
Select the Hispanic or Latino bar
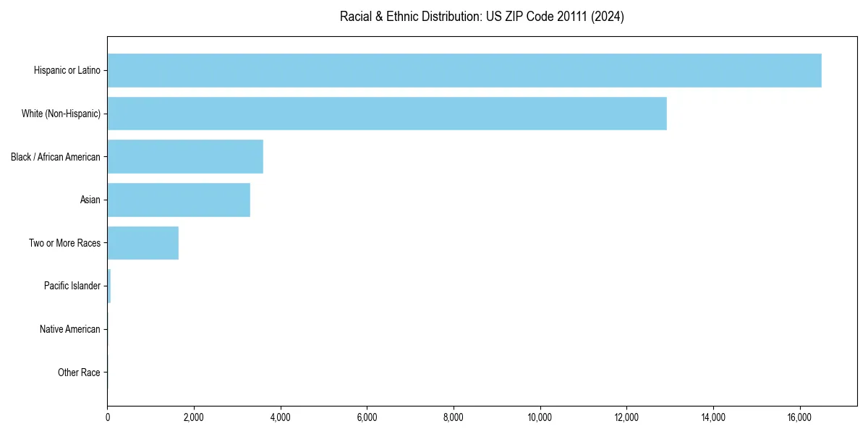click(x=463, y=70)
